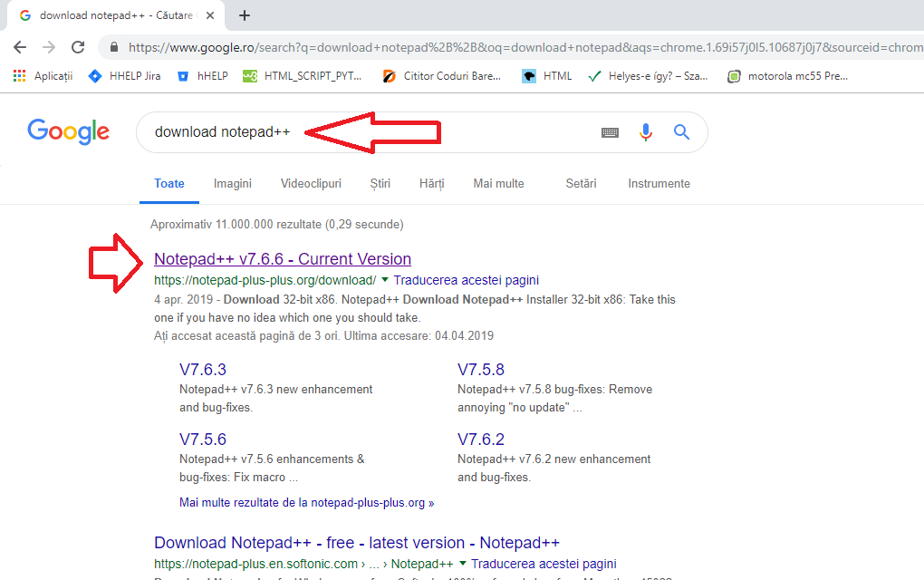Open the motorola mc55 bookmark
This screenshot has width=924, height=580.
[x=787, y=76]
